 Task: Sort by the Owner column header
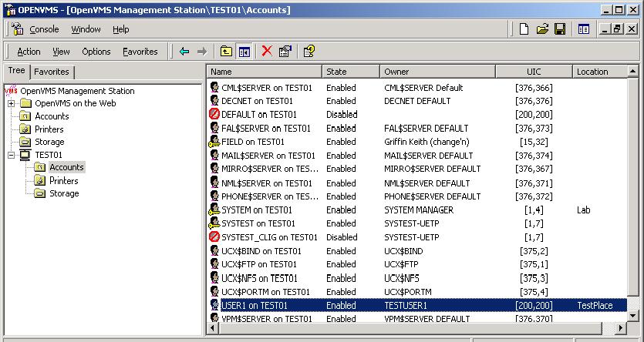(437, 72)
